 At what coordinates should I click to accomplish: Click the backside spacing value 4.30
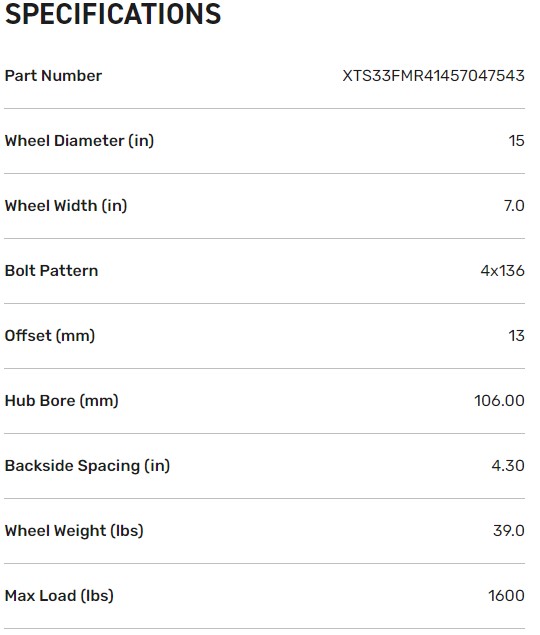coord(508,466)
